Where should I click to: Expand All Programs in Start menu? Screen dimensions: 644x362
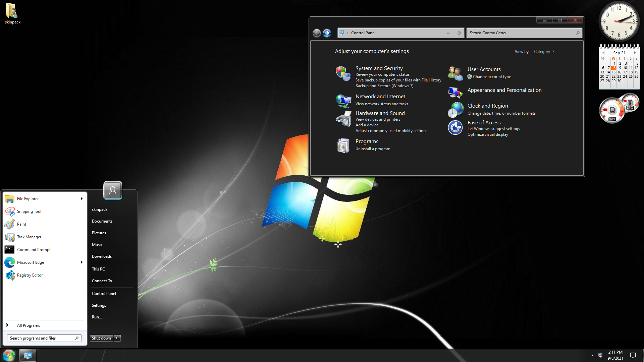tap(29, 325)
